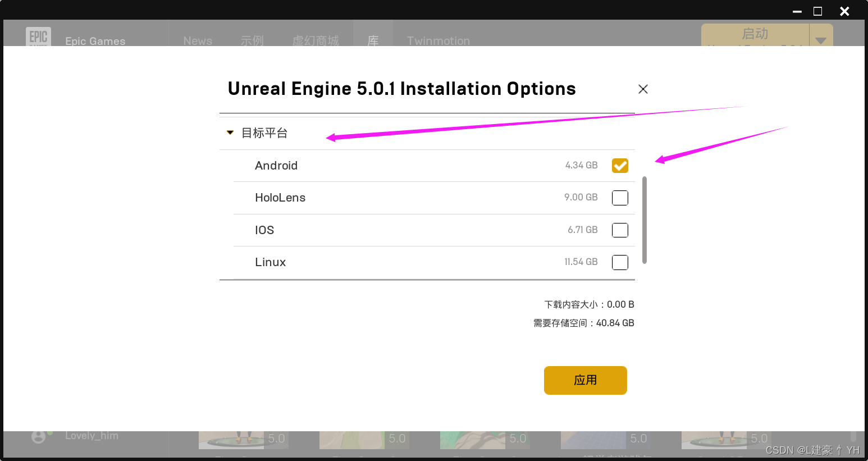Minimize the launcher window
The image size is (868, 461).
point(797,11)
